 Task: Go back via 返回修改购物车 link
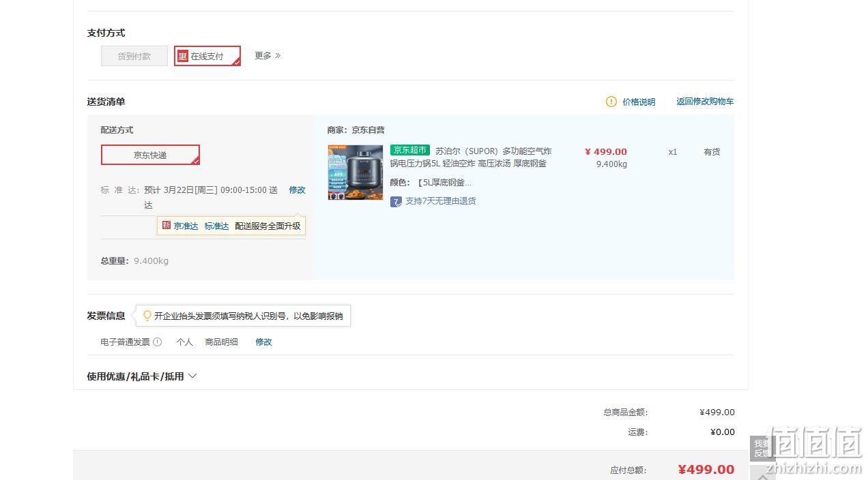coord(705,102)
